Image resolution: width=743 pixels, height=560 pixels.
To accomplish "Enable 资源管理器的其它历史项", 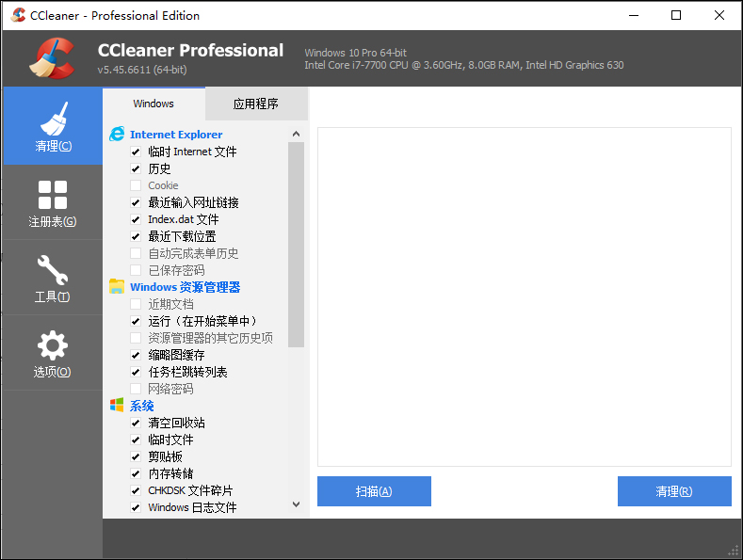I will (136, 338).
